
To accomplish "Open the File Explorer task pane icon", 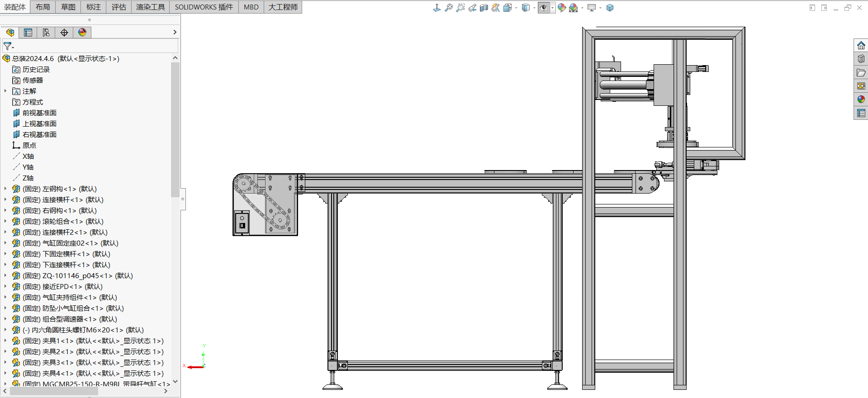I will (x=861, y=72).
